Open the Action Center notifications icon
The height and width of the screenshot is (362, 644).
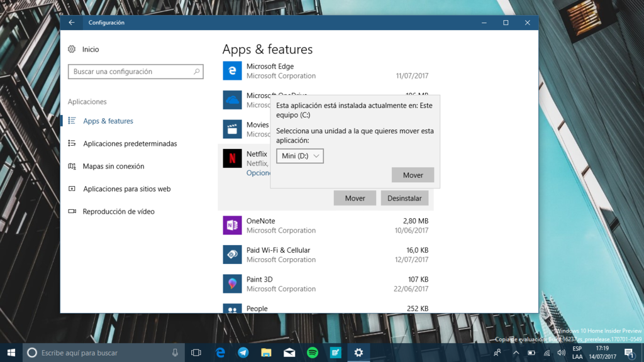[x=629, y=353]
